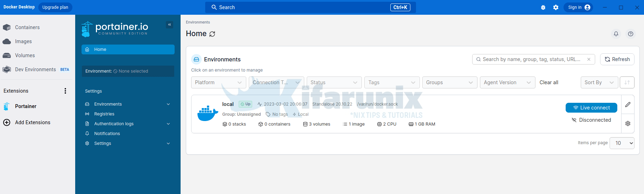
Task: Click the Live connect button
Action: 591,108
